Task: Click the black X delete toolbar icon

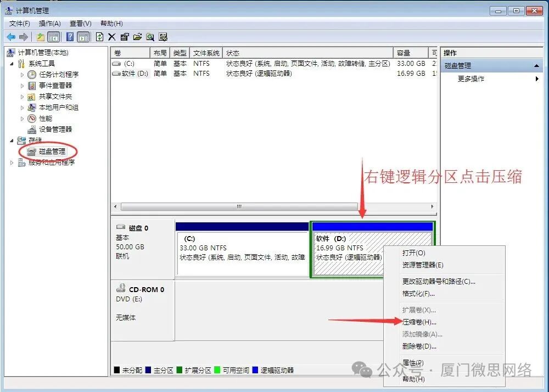Action: coord(111,37)
